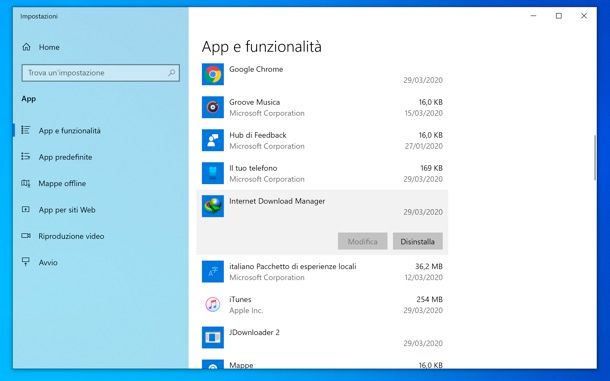Select the Avvio startup icon
This screenshot has width=610, height=381.
point(26,262)
